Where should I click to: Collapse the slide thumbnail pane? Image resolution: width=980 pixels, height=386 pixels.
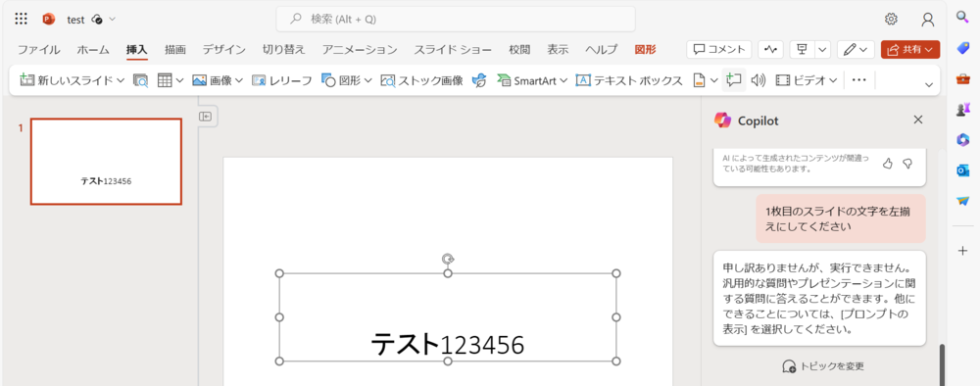point(206,117)
